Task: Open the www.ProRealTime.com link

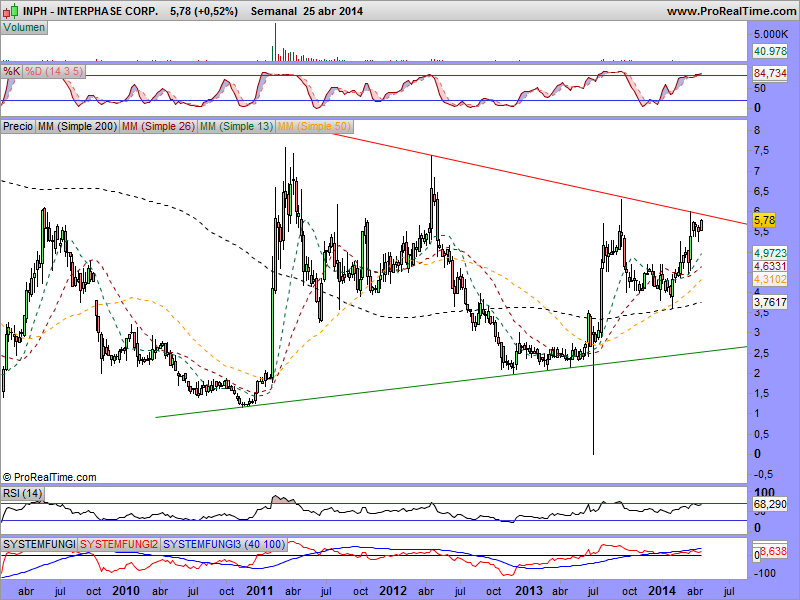Action: [x=731, y=11]
